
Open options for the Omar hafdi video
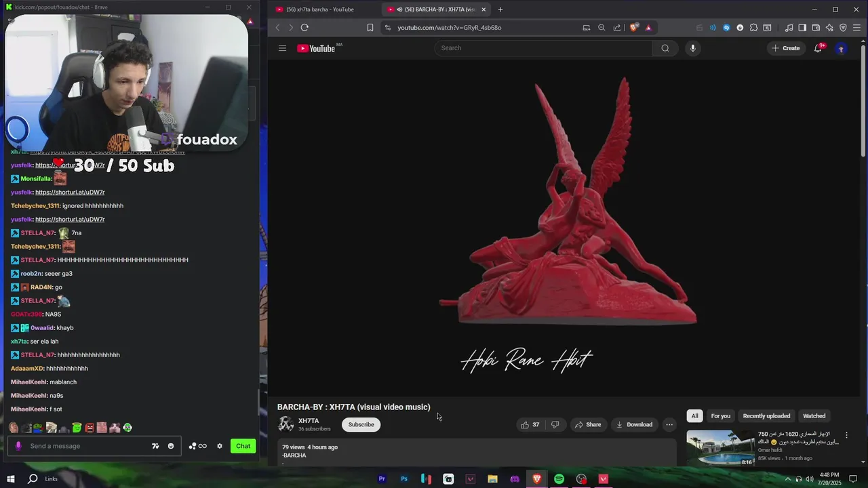[x=846, y=435]
